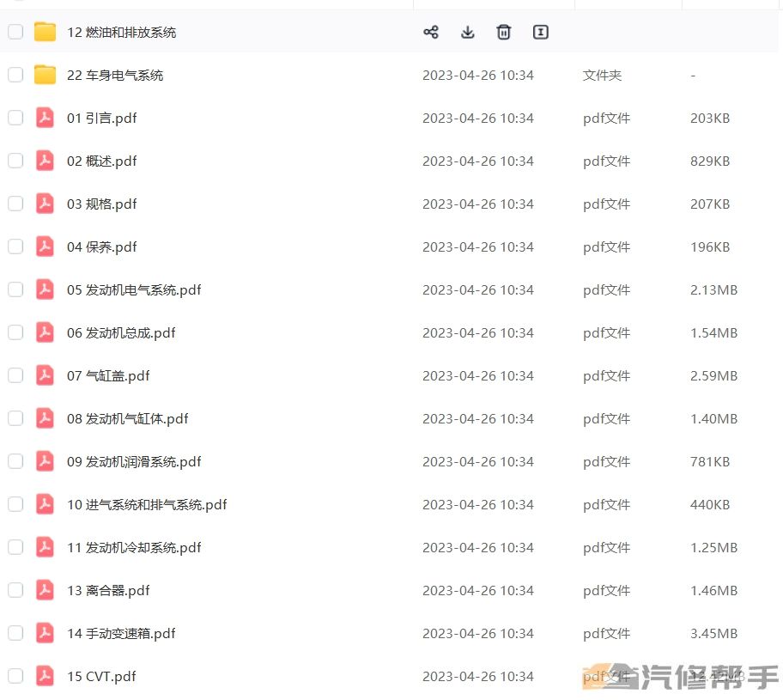Tick the 04 保养.pdf checkbox

pos(15,247)
